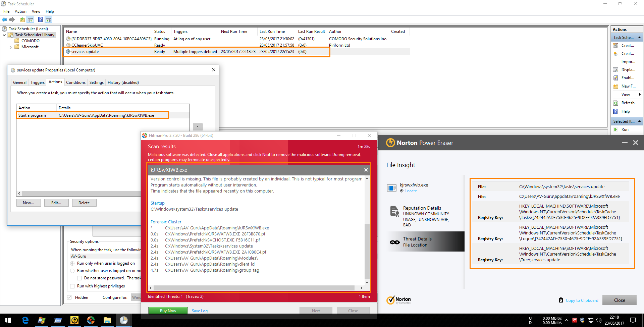Open File Explorer from the taskbar
This screenshot has height=327, width=644.
[107, 320]
